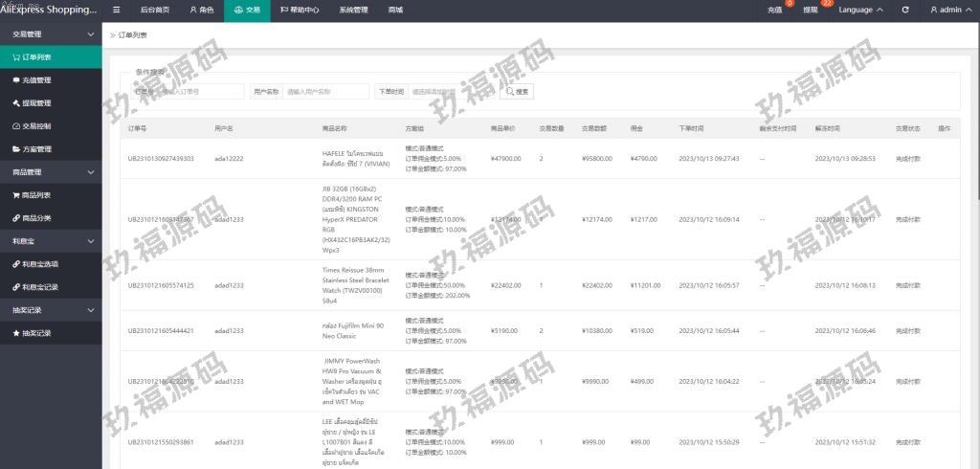The image size is (980, 469).
Task: Select order time 2023/10/13 09:27:43
Action: pos(709,159)
